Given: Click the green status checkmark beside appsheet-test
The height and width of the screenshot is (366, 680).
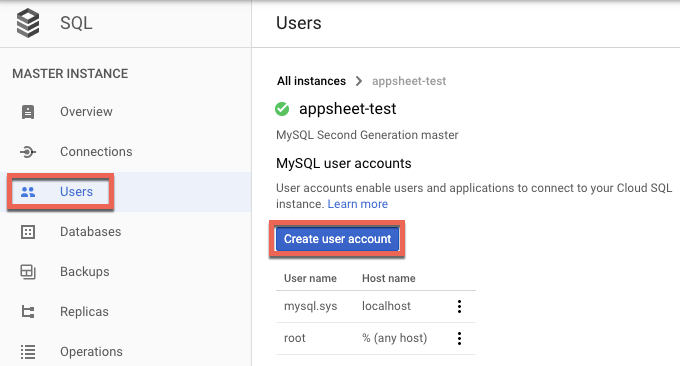Looking at the screenshot, I should click(x=282, y=109).
